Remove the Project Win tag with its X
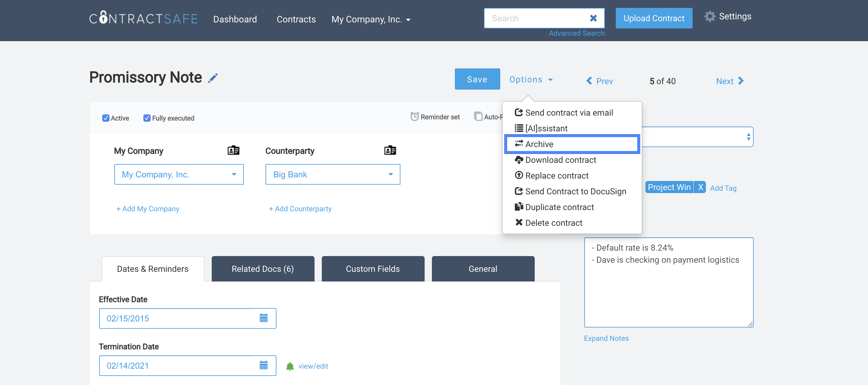The height and width of the screenshot is (385, 868). pos(700,187)
